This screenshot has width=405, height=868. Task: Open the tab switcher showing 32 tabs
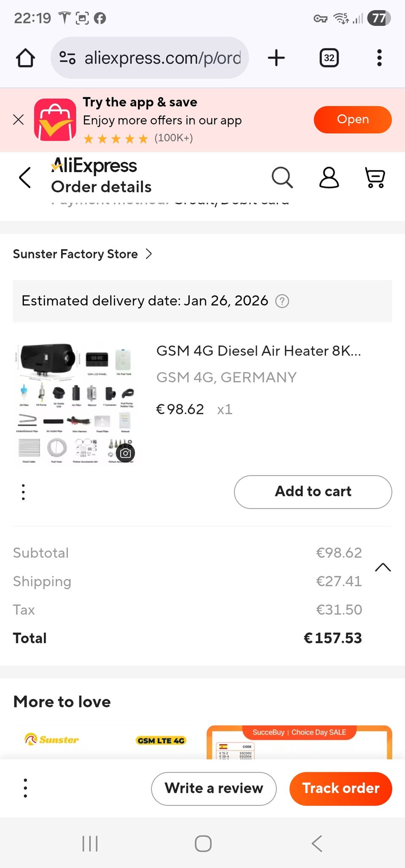pos(329,58)
